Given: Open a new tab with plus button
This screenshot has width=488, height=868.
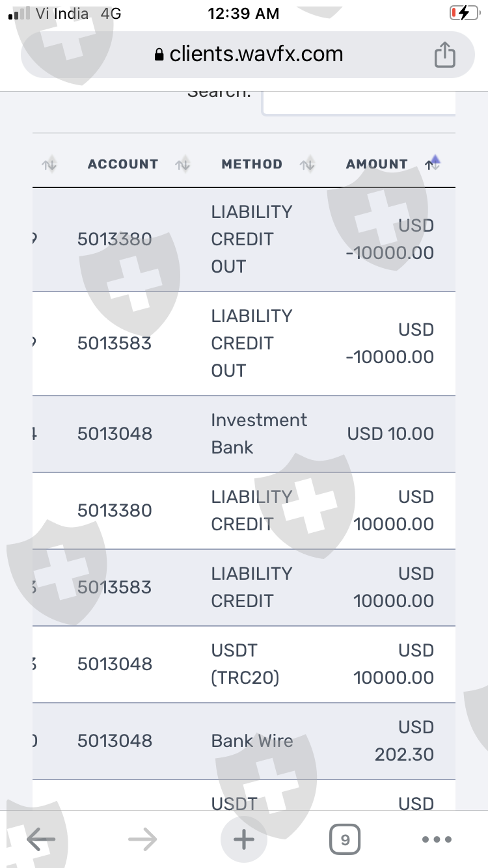Looking at the screenshot, I should click(244, 840).
